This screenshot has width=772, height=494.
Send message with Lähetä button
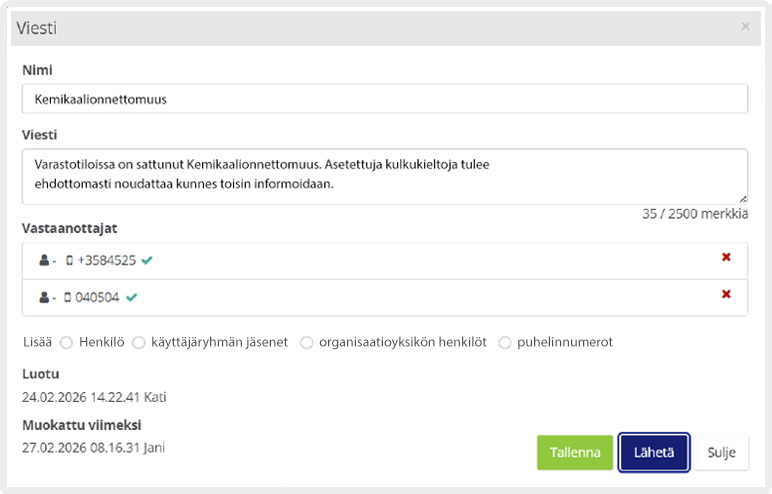[x=654, y=452]
